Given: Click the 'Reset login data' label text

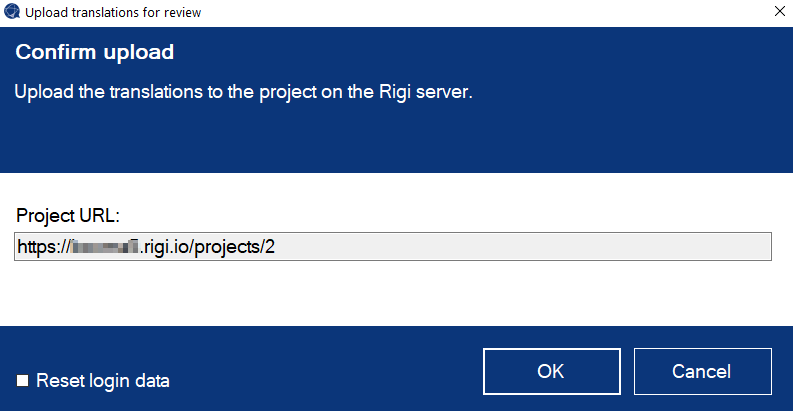Looking at the screenshot, I should [x=103, y=381].
